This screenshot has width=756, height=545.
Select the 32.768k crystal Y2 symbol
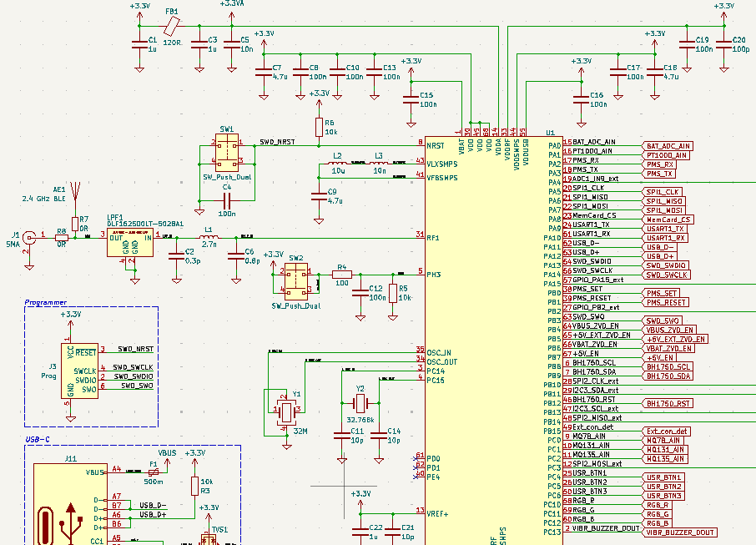359,403
